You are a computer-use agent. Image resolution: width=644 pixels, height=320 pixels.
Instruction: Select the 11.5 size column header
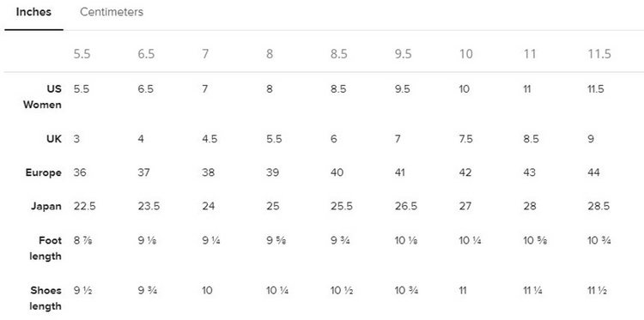[x=599, y=54]
